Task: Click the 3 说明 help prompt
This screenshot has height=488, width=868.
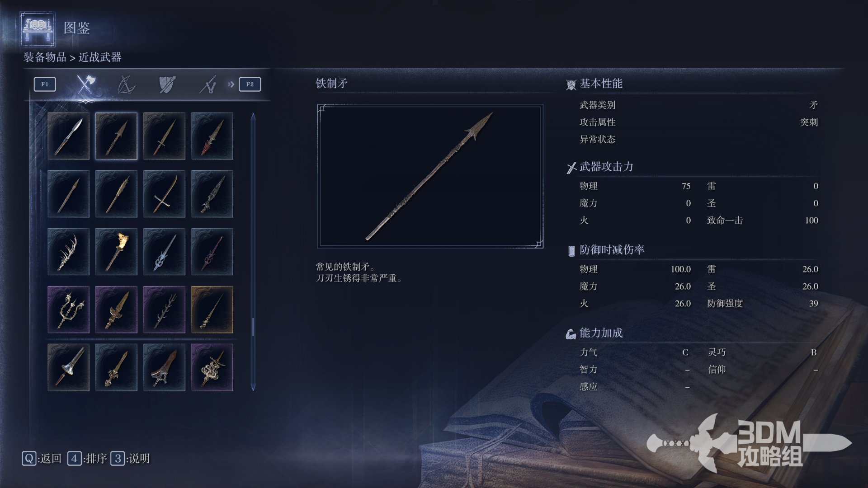Action: pyautogui.click(x=130, y=459)
